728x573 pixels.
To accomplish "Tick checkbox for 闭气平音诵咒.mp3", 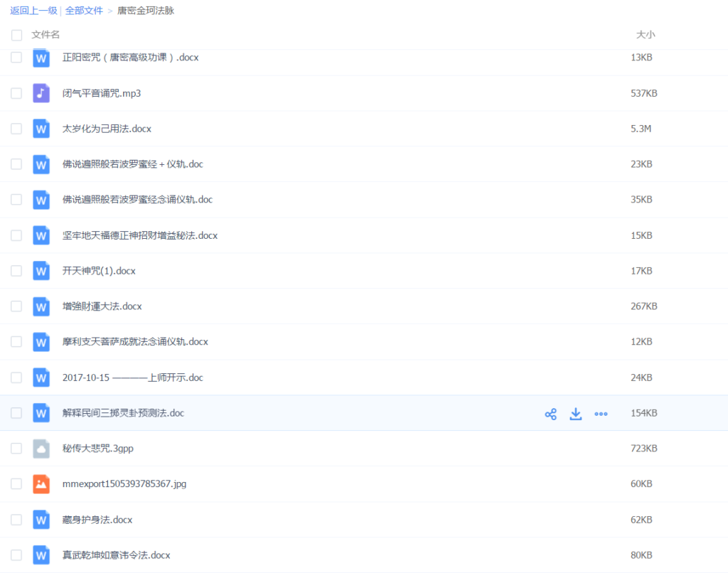I will (x=16, y=93).
